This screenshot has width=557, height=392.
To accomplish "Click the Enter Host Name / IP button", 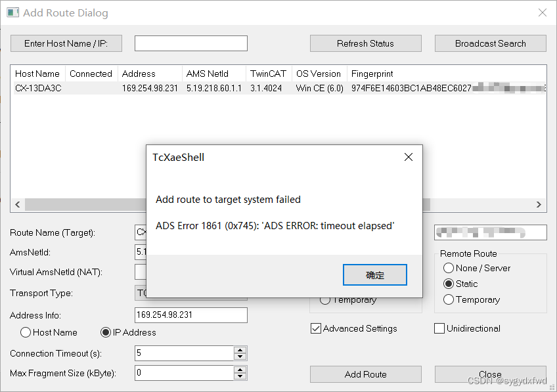I will [66, 43].
